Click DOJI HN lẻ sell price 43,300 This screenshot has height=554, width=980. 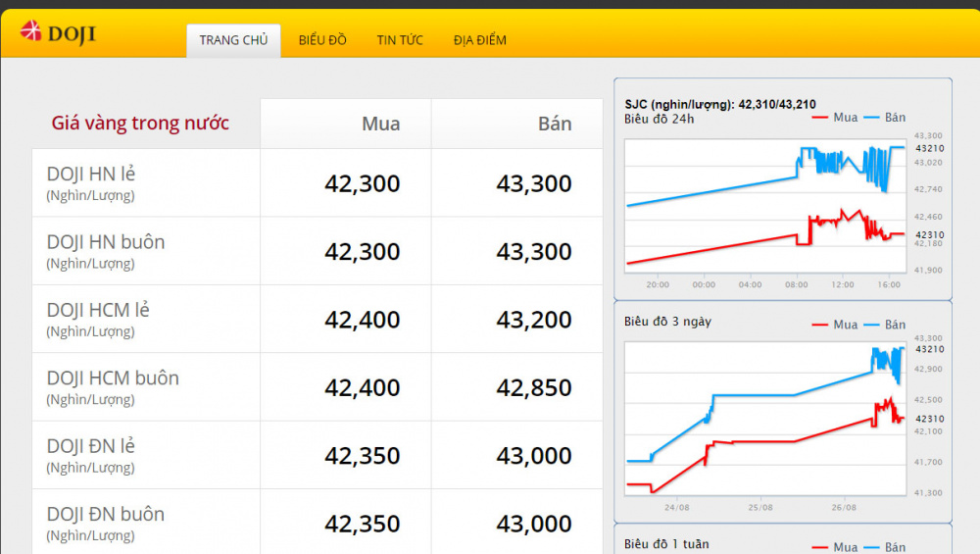coord(534,183)
